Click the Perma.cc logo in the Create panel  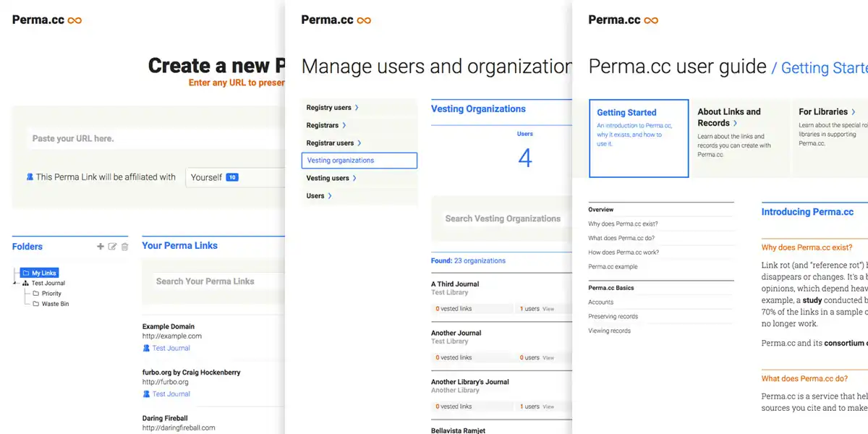(x=47, y=20)
